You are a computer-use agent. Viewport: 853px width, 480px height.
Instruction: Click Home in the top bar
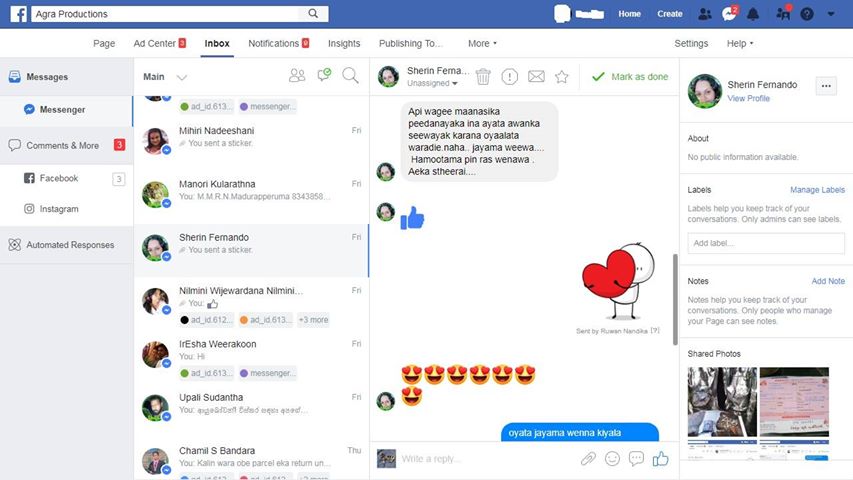(x=629, y=14)
